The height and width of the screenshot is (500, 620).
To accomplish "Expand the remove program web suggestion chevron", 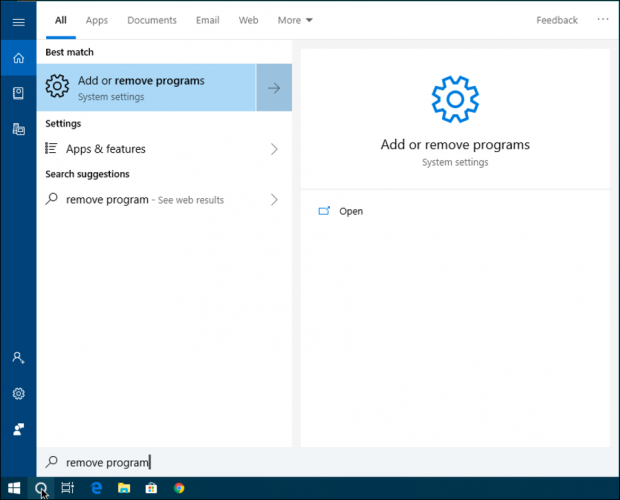I will pyautogui.click(x=274, y=200).
